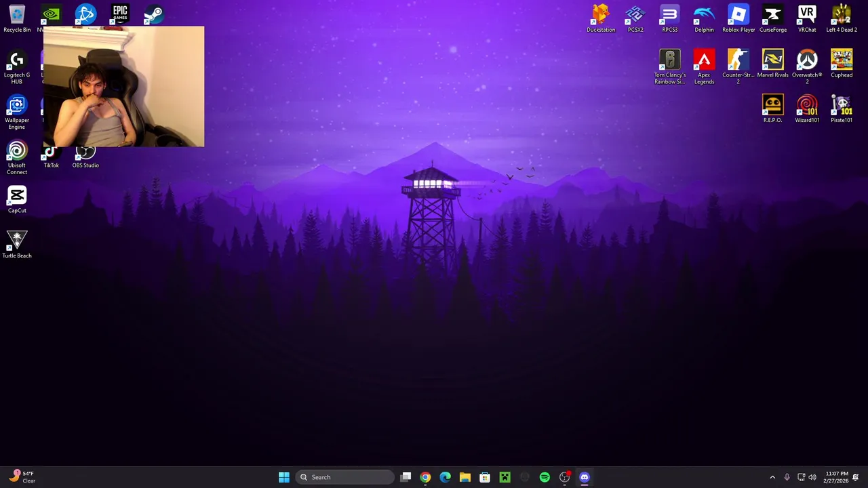Open the Recycle Bin desktop icon
Viewport: 868px width, 488px height.
click(x=17, y=18)
